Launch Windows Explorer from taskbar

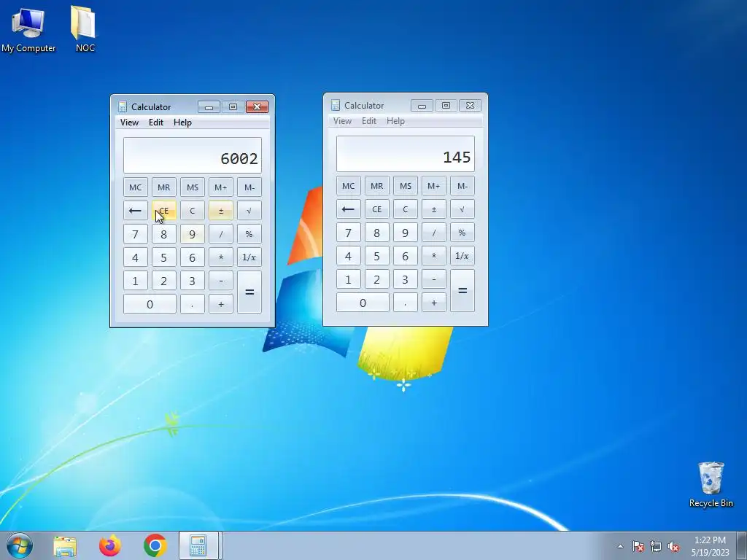pos(65,545)
